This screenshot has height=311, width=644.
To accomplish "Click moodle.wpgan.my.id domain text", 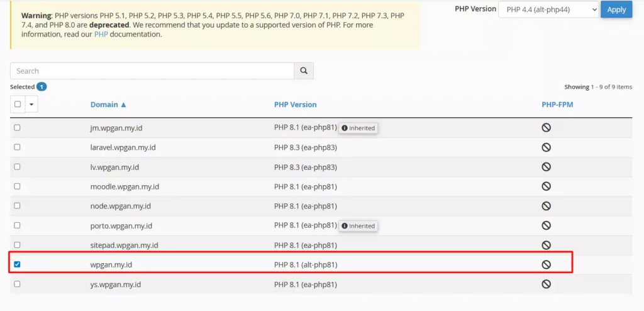I will click(125, 187).
